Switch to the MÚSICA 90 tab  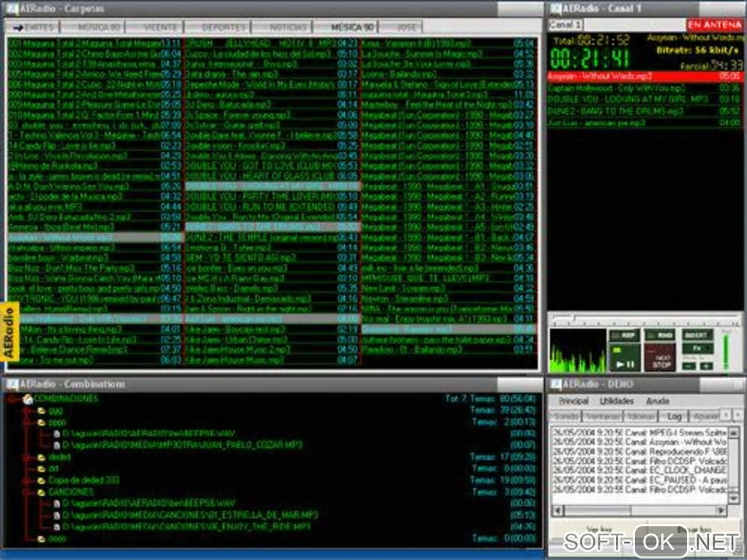(x=347, y=27)
